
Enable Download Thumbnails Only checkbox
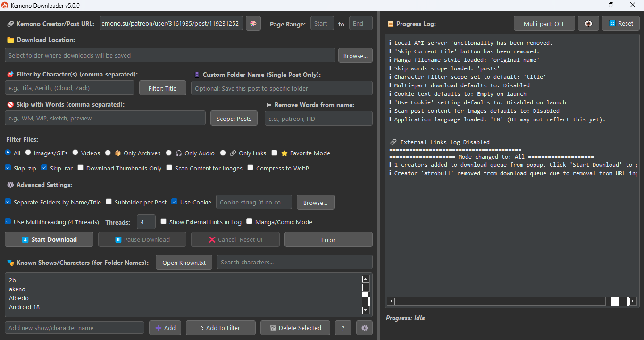pyautogui.click(x=81, y=168)
